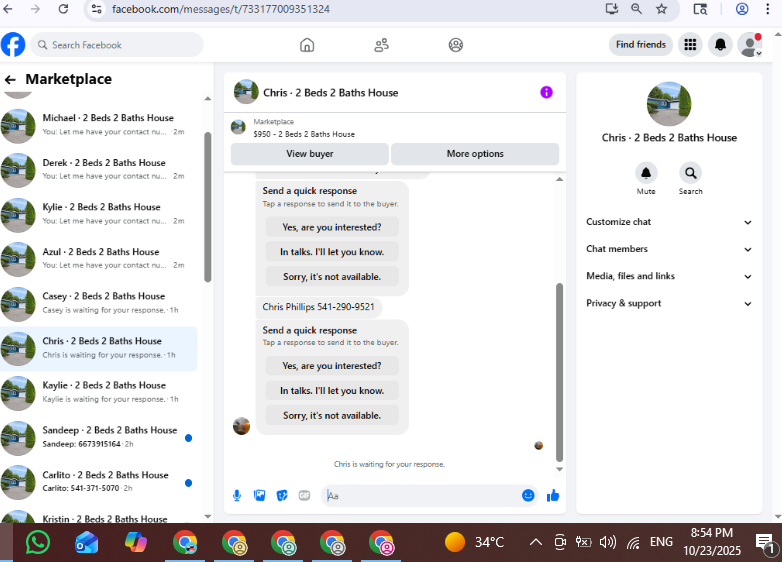
Task: Tap lower 'Yes, are you interested?' response
Action: (332, 366)
